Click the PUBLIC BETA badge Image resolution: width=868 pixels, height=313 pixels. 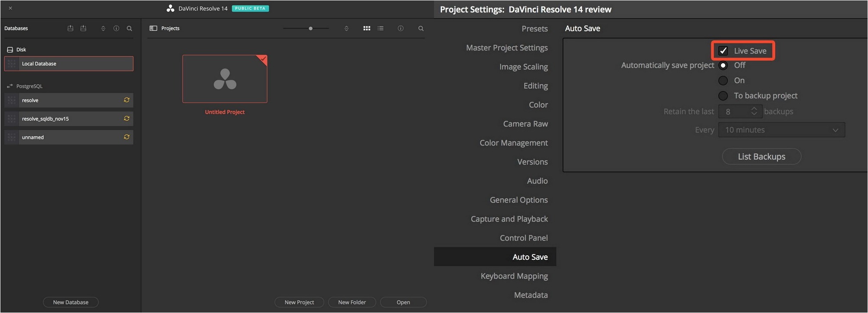point(250,8)
